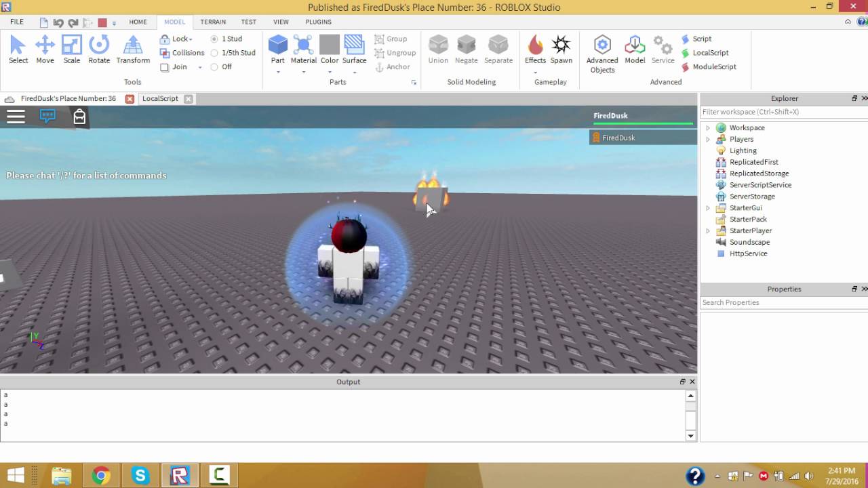
Task: Switch to the TEST ribbon tab
Action: pos(249,22)
